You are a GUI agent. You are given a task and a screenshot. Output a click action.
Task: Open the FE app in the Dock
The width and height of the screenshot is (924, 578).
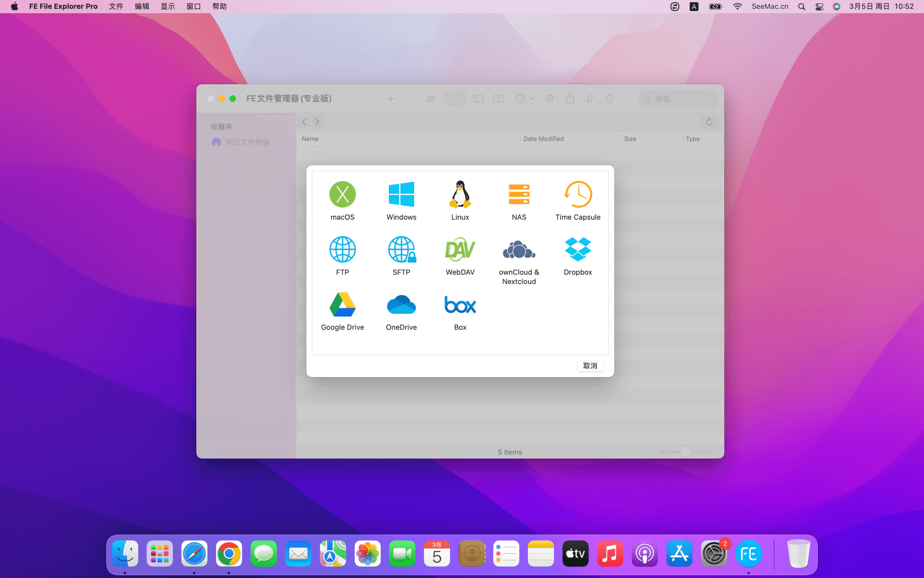pyautogui.click(x=749, y=554)
